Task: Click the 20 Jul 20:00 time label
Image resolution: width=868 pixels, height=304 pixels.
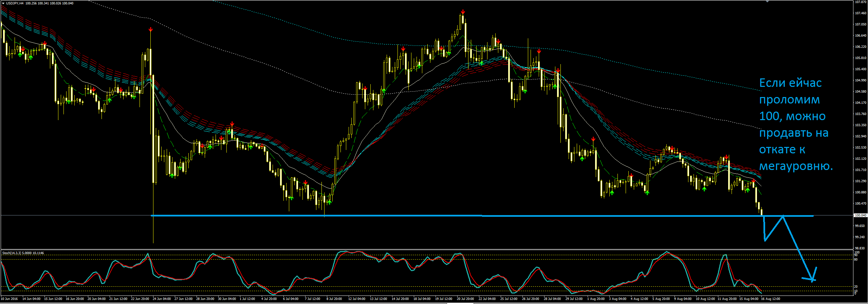Action: (x=465, y=299)
